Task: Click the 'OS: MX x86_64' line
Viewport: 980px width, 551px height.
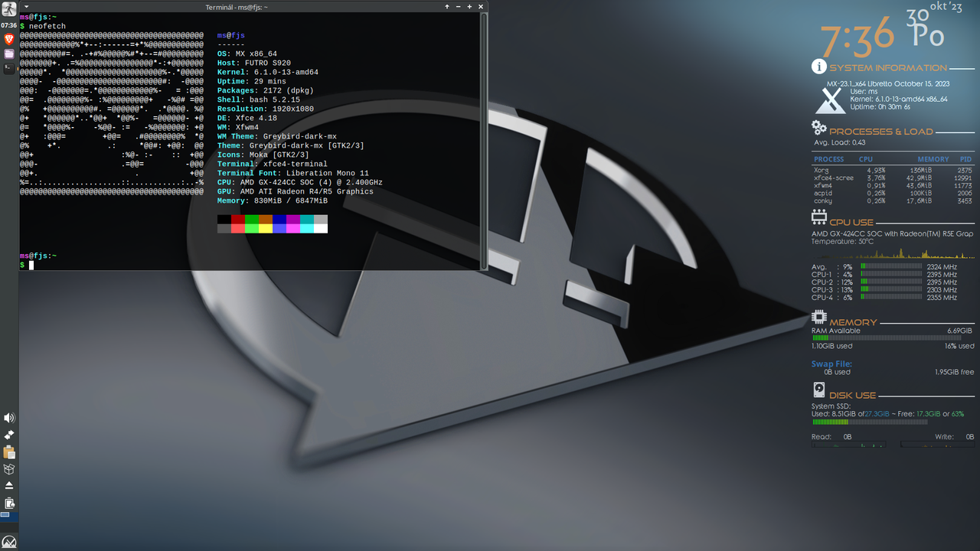Action: 247,54
